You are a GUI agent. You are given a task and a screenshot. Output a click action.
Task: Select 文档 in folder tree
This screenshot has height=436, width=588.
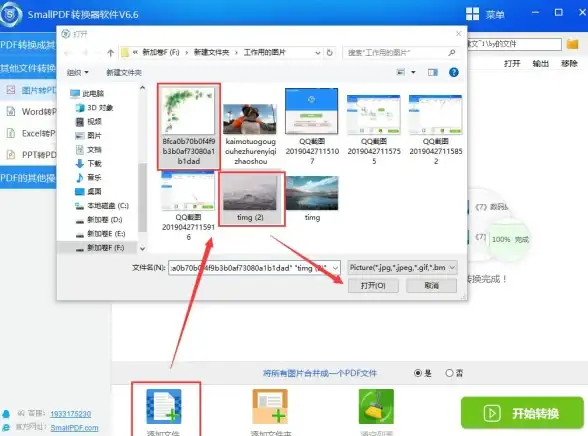(x=89, y=150)
